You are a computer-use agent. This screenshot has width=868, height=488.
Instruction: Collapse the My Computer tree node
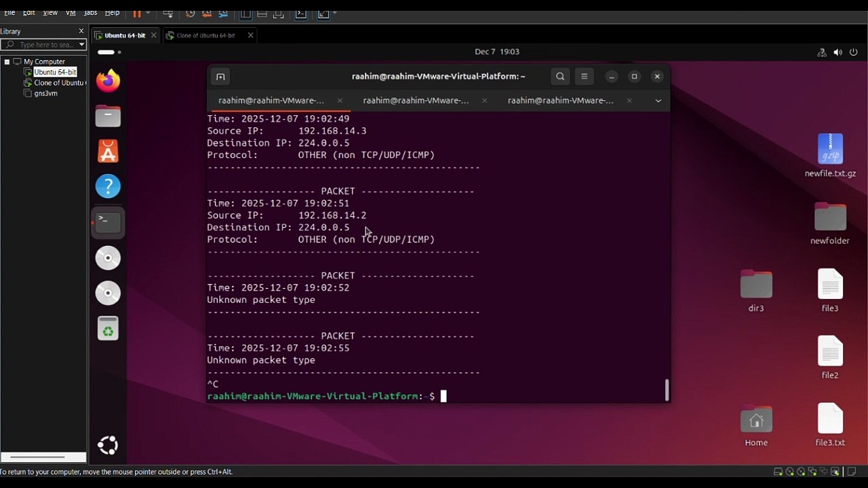7,62
